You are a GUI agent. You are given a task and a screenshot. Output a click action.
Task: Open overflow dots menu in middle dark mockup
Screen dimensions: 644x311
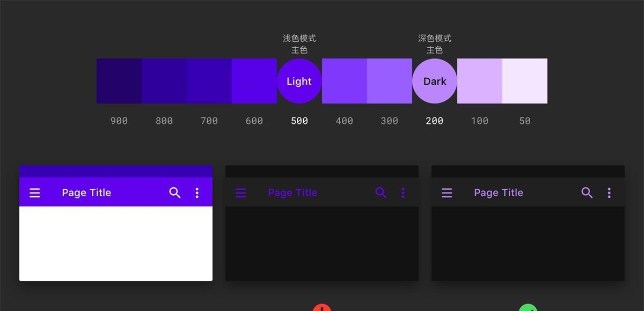pyautogui.click(x=403, y=192)
